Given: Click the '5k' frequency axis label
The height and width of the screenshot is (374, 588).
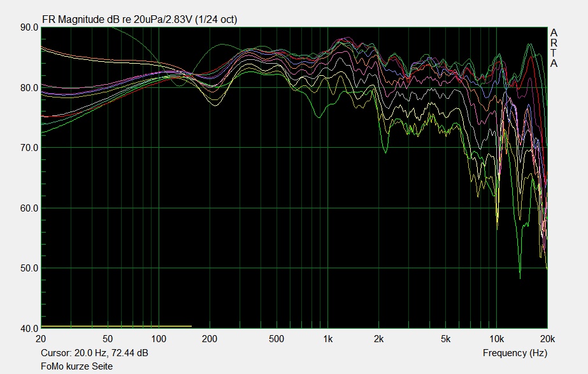Looking at the screenshot, I should 445,339.
